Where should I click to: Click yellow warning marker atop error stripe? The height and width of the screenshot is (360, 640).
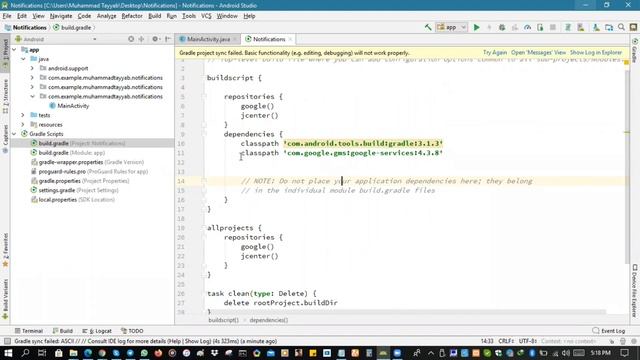pos(627,62)
